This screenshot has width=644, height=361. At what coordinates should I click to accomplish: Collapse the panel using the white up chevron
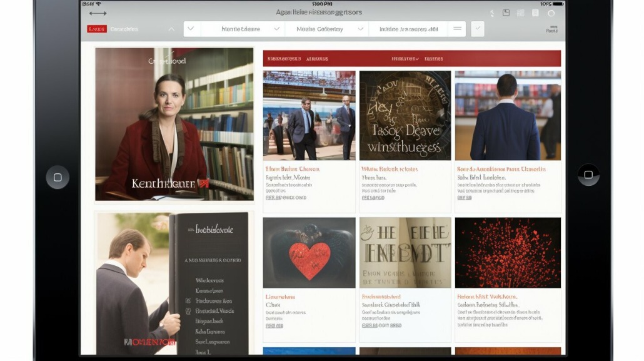[x=171, y=29]
